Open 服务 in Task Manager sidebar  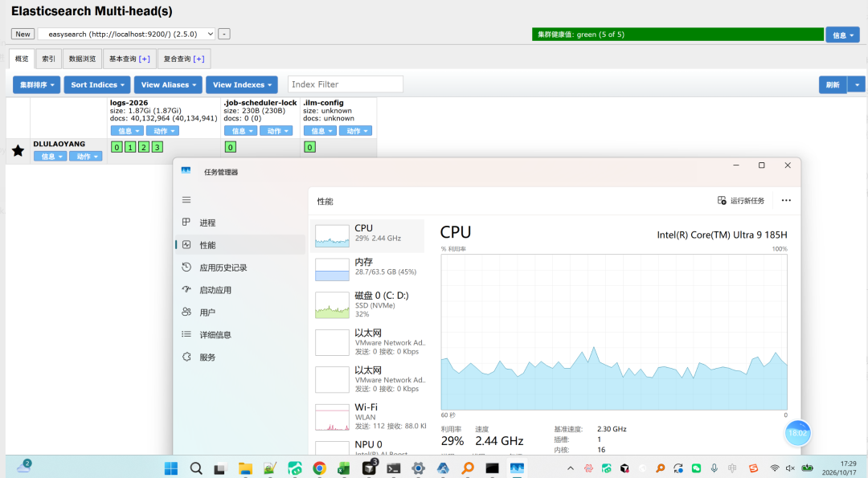(240, 357)
